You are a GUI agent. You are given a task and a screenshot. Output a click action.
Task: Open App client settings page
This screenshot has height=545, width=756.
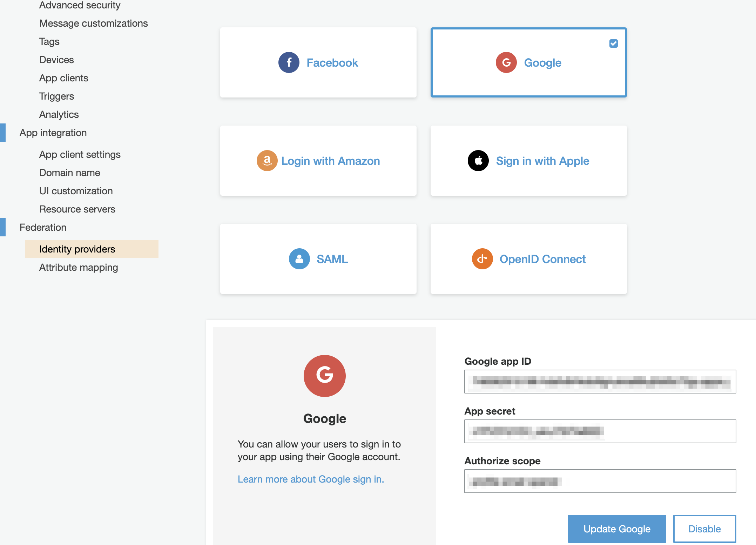80,154
